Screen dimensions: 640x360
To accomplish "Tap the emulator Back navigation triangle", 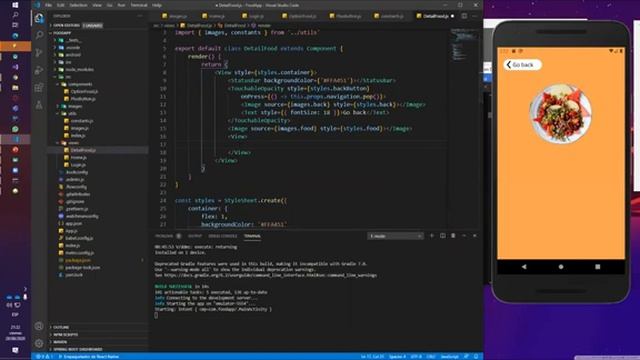I will (524, 267).
